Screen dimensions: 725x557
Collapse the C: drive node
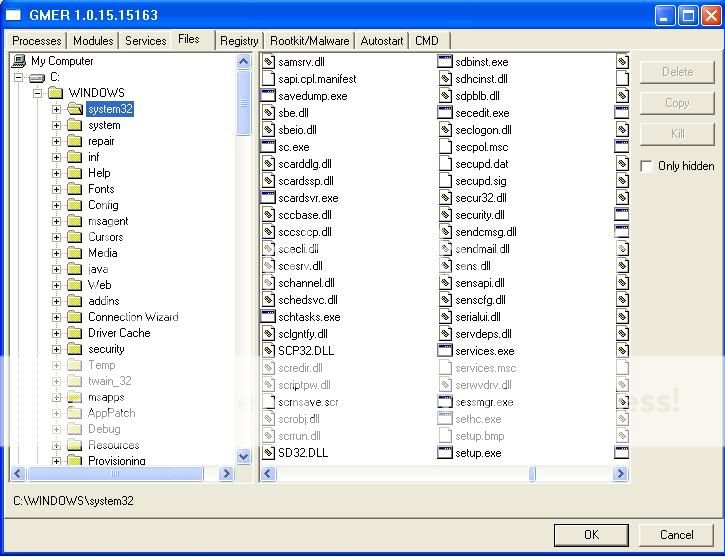[x=18, y=77]
